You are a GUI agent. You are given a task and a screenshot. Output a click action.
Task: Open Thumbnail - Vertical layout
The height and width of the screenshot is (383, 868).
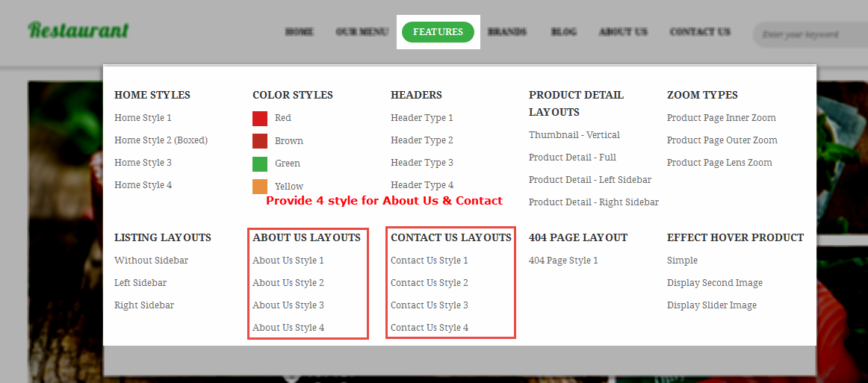tap(574, 135)
